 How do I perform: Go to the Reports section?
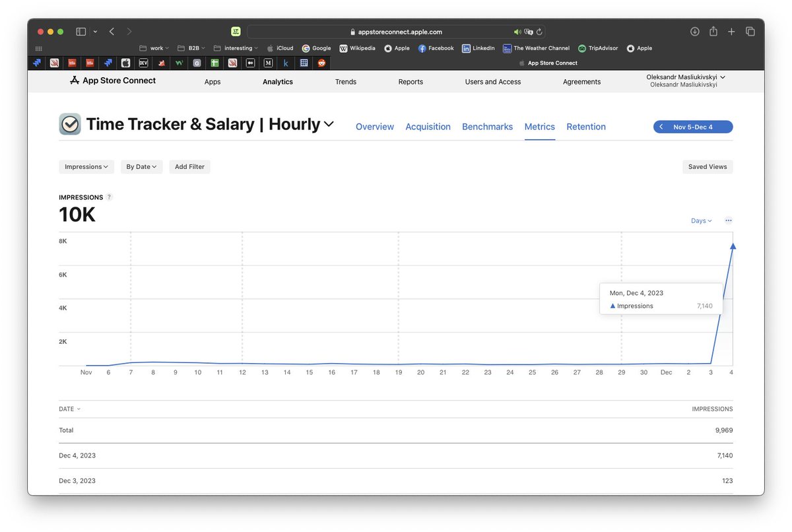point(411,82)
